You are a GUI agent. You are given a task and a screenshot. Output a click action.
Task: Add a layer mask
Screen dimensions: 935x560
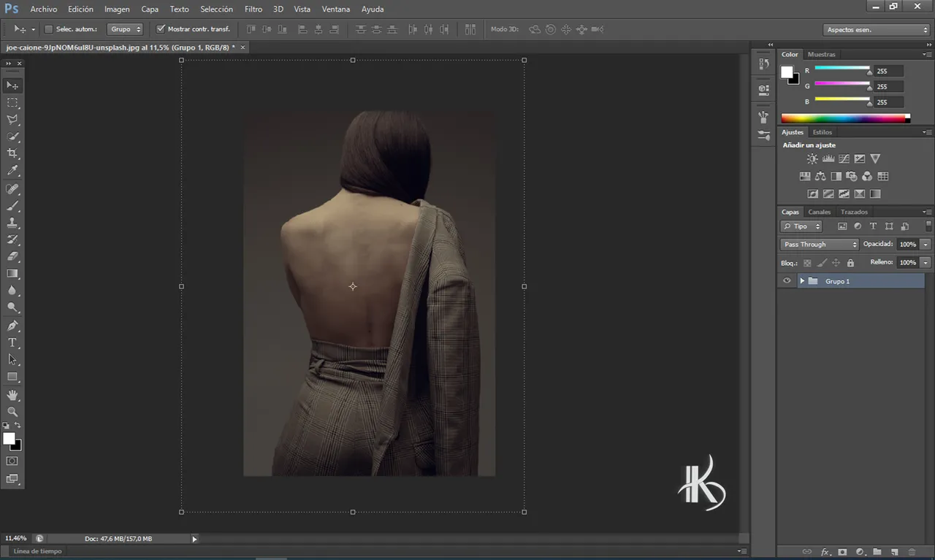tap(842, 552)
